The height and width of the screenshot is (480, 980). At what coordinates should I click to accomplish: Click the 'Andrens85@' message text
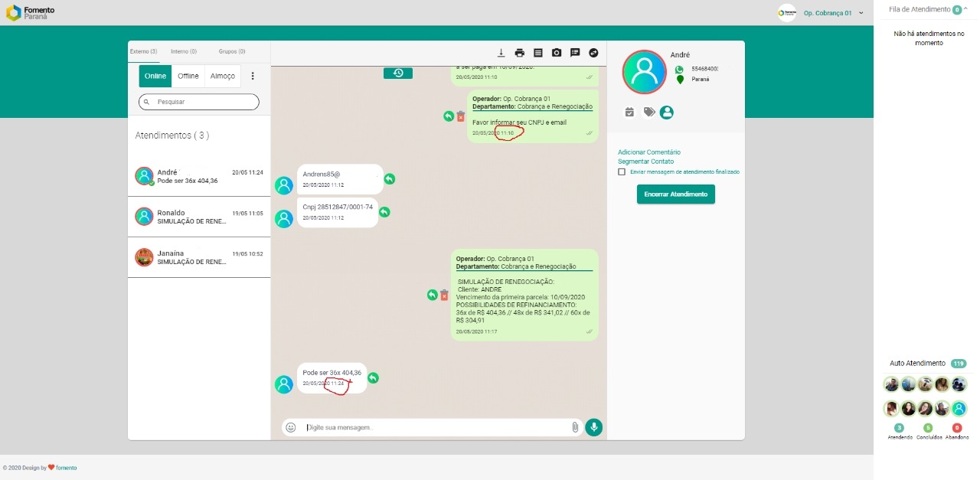(x=322, y=175)
